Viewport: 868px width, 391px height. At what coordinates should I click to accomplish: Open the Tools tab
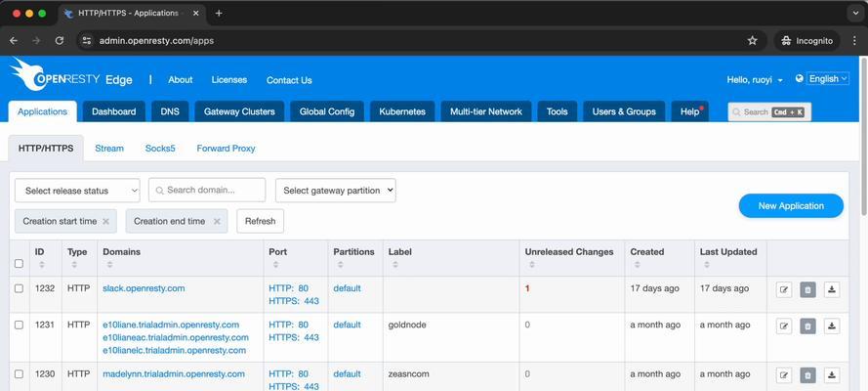pyautogui.click(x=557, y=111)
